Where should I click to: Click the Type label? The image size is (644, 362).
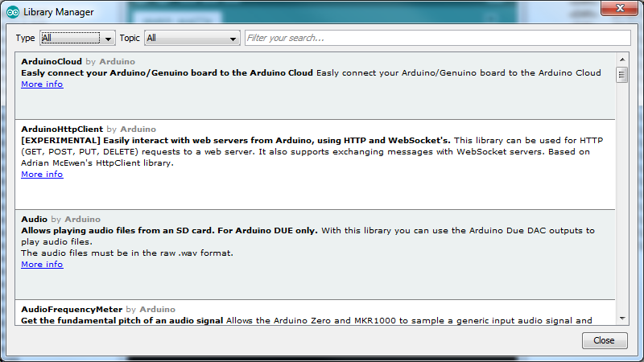click(x=25, y=38)
